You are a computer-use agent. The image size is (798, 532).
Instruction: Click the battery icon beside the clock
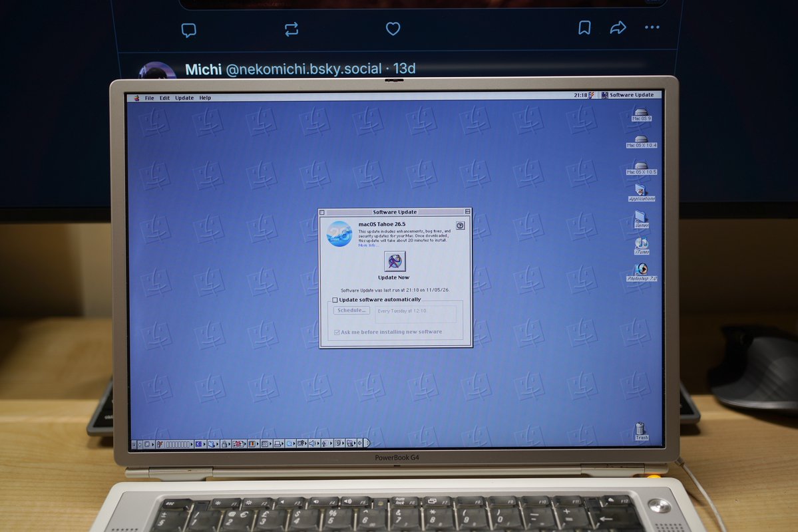[592, 95]
